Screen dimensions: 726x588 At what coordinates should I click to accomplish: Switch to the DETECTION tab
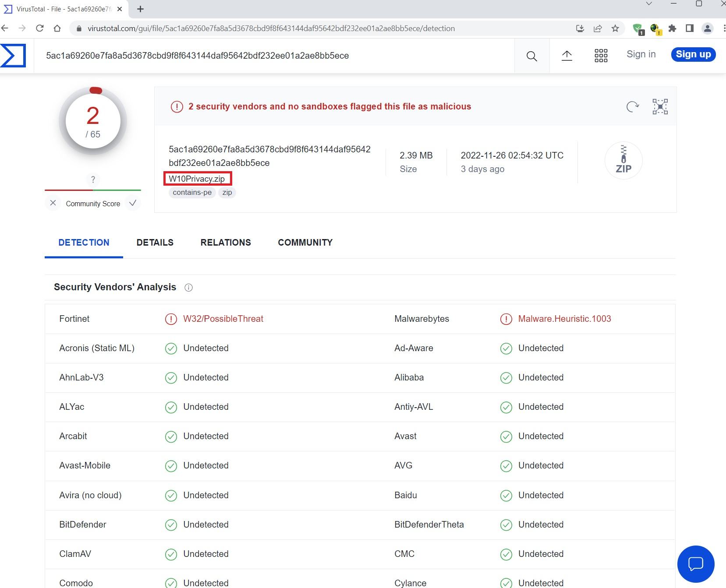pyautogui.click(x=84, y=243)
